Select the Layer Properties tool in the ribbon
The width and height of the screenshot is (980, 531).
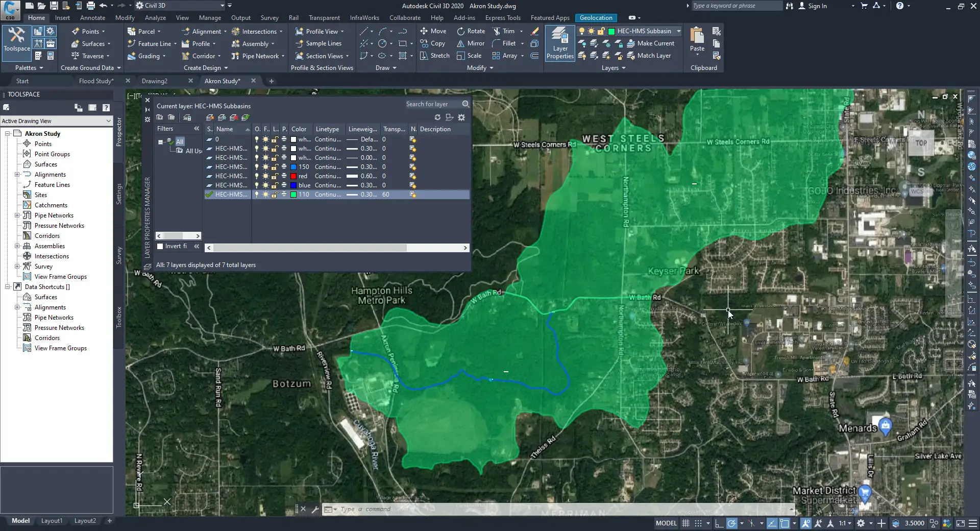coord(560,43)
